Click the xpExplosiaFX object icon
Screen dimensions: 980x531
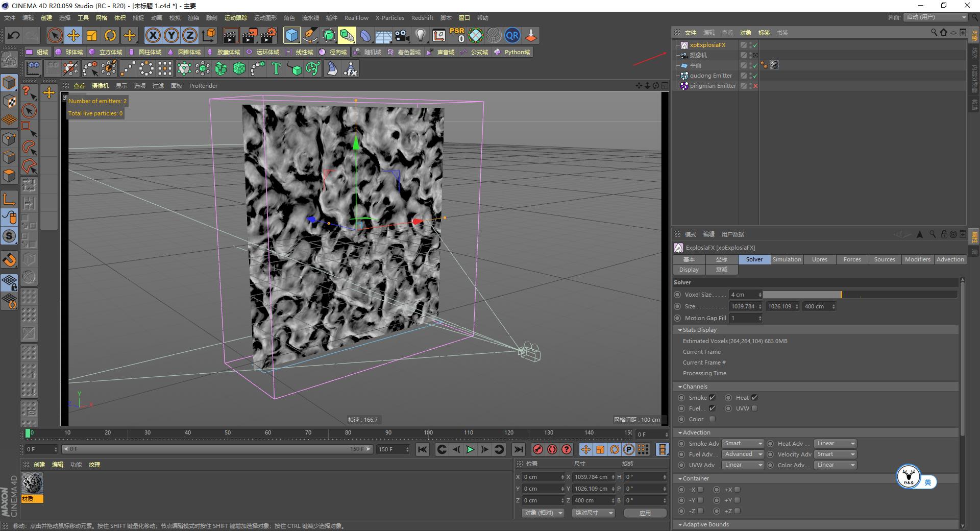(x=684, y=45)
